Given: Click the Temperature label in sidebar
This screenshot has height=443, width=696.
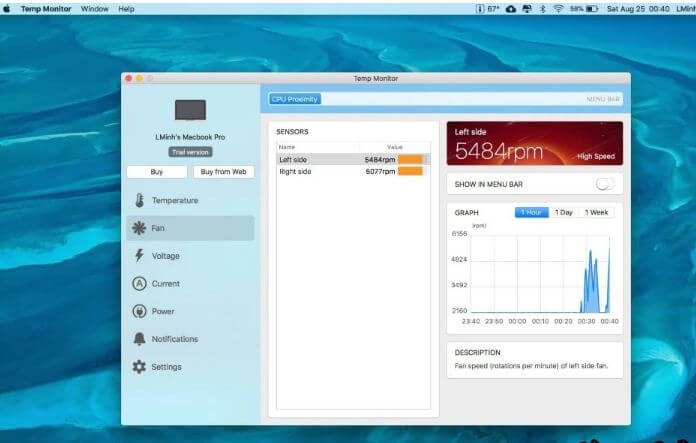Looking at the screenshot, I should click(x=175, y=201).
